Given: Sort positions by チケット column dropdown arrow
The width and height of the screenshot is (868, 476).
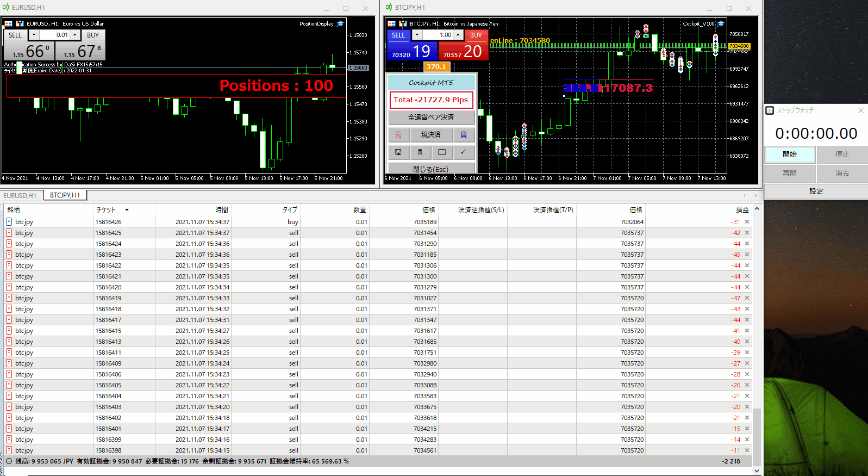Looking at the screenshot, I should coord(127,210).
